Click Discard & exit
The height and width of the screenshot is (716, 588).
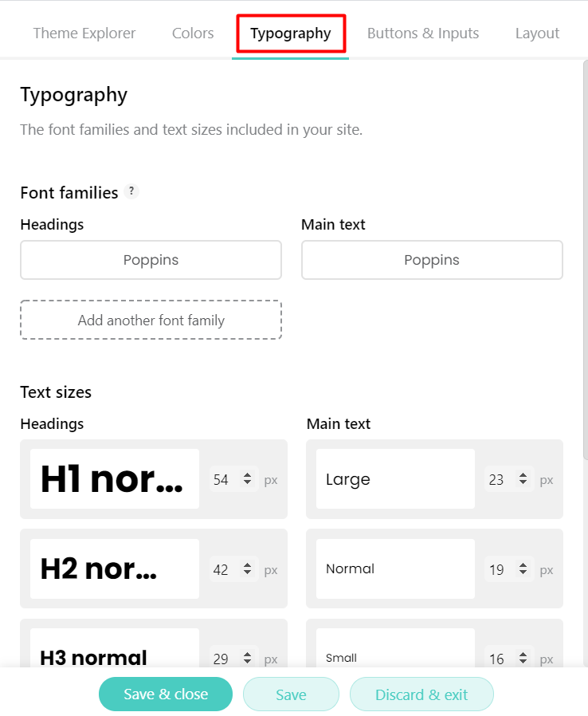pyautogui.click(x=421, y=694)
